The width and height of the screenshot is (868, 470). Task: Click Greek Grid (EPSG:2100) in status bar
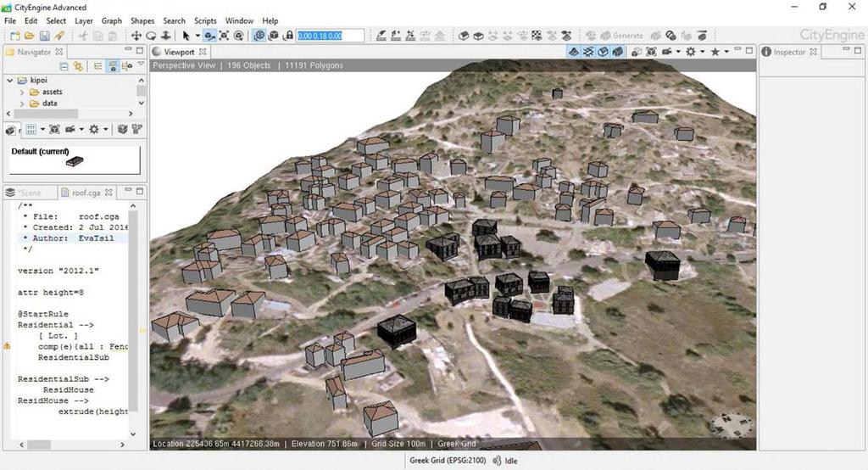(448, 461)
